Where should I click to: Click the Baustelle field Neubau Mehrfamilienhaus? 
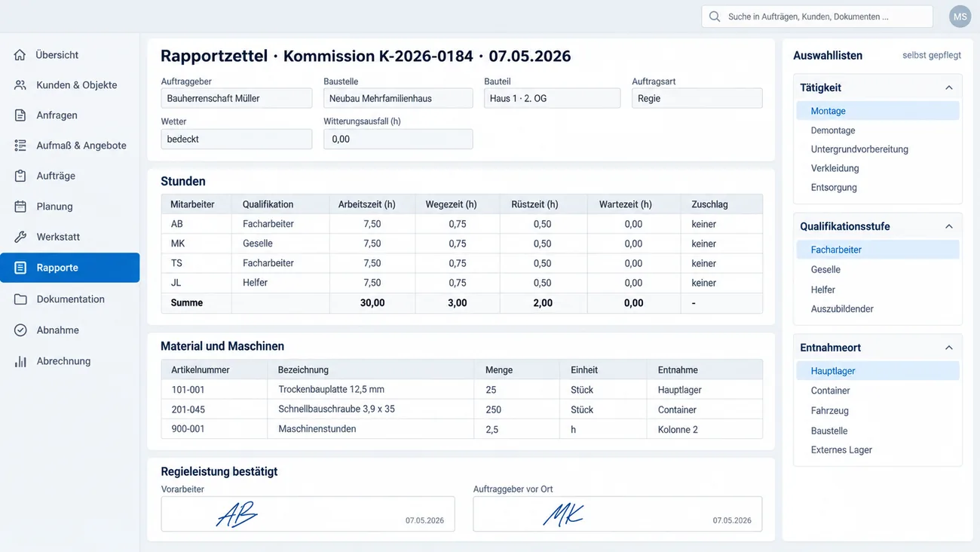[x=398, y=98]
